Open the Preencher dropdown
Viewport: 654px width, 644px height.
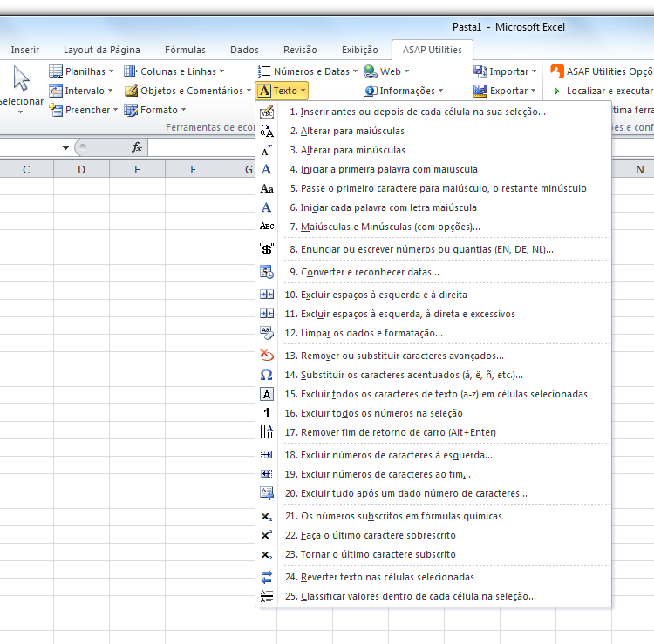(84, 110)
